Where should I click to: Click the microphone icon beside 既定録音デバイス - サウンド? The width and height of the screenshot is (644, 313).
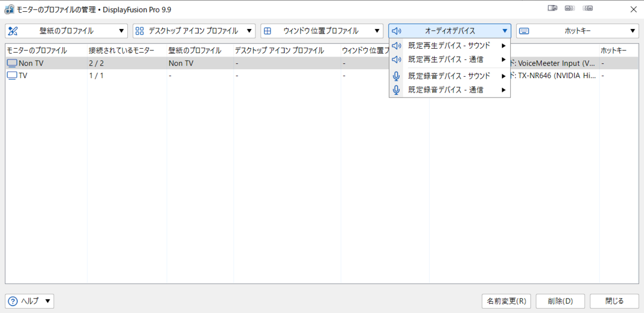click(x=396, y=76)
